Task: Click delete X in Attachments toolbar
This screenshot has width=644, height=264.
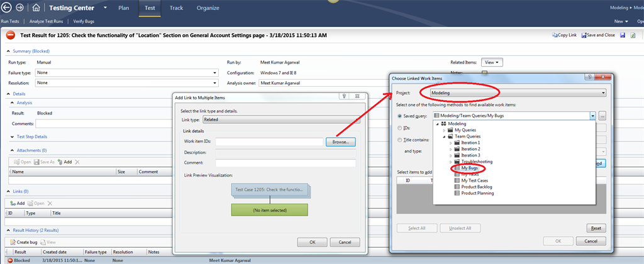Action: [77, 162]
